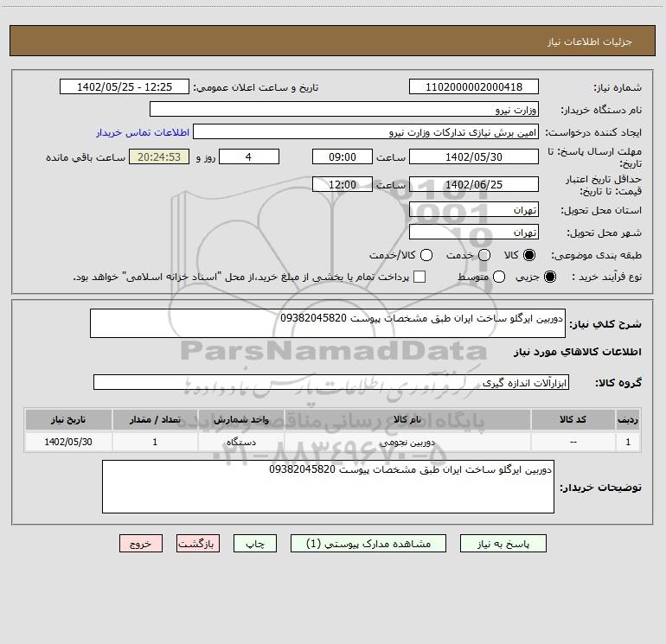
Task: Open the اطلاعات تماس خریدار link
Action: 143,132
